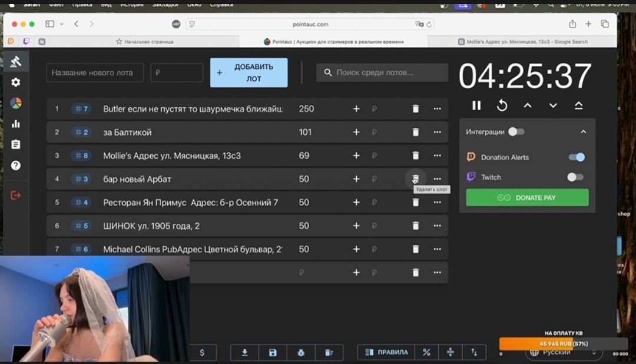The image size is (636, 364).
Task: Disable the Donation Alerts switch
Action: click(x=577, y=157)
